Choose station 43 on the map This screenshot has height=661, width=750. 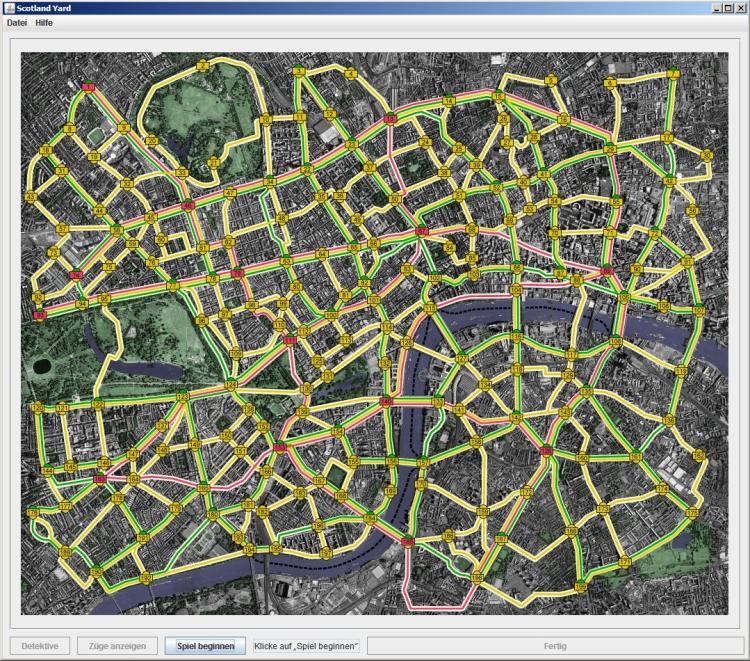coord(31,197)
